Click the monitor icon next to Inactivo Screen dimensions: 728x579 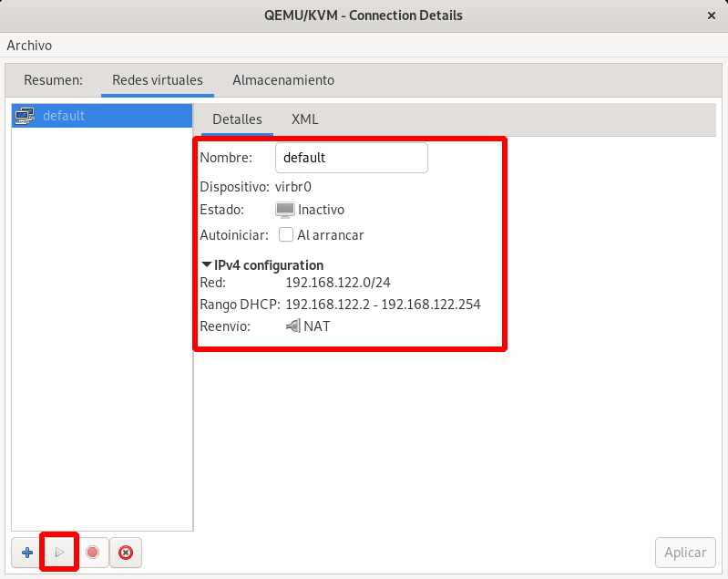[284, 210]
